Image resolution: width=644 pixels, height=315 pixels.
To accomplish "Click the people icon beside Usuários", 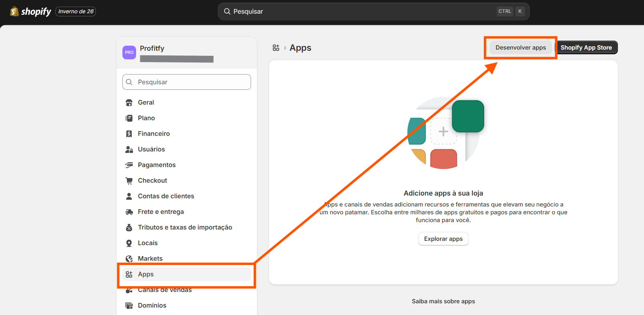I will (129, 149).
